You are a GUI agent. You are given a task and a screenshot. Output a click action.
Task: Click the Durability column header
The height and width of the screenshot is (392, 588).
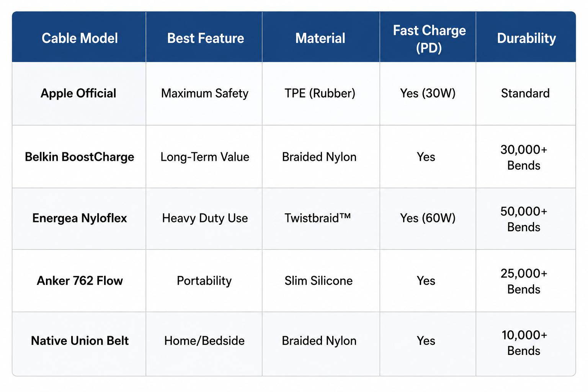[526, 38]
